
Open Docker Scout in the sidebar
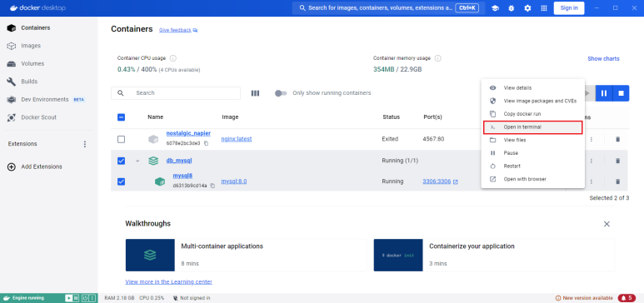click(x=49, y=117)
